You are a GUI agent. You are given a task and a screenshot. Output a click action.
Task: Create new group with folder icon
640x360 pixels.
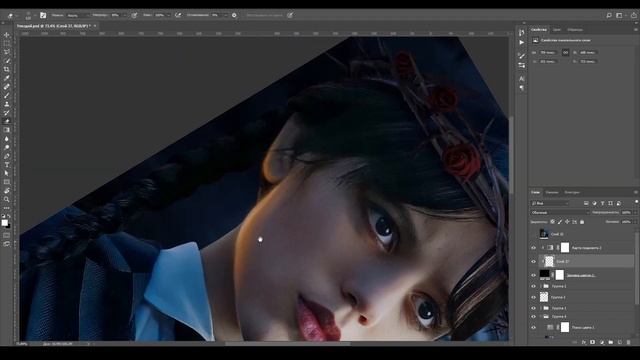coord(611,342)
